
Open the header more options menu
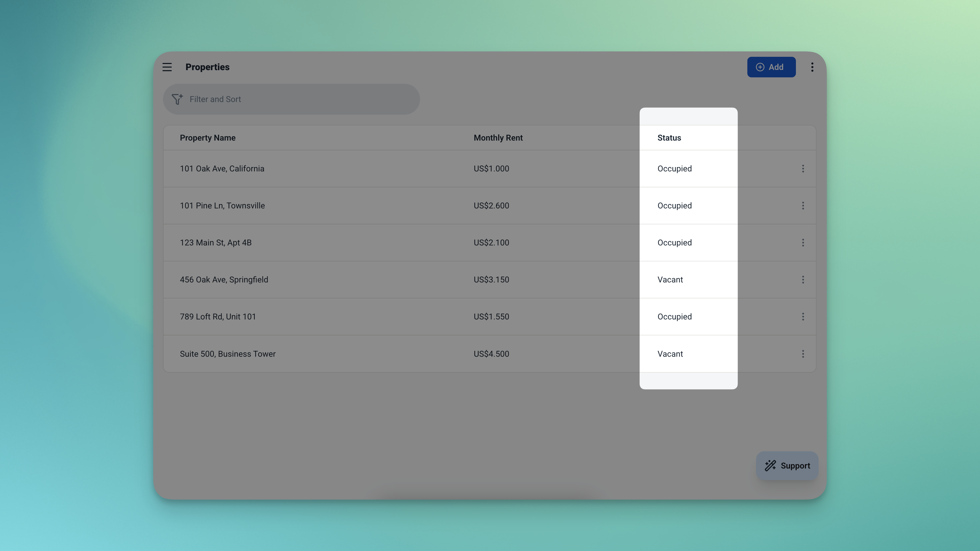click(x=812, y=67)
